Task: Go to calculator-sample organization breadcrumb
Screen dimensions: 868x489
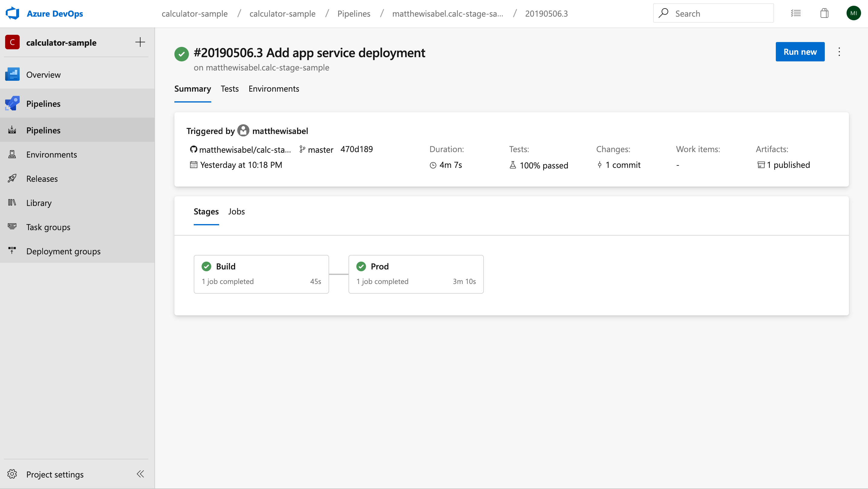Action: [194, 14]
